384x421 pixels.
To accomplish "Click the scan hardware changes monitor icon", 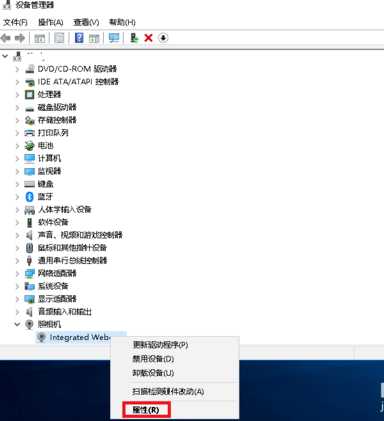I will tap(114, 38).
